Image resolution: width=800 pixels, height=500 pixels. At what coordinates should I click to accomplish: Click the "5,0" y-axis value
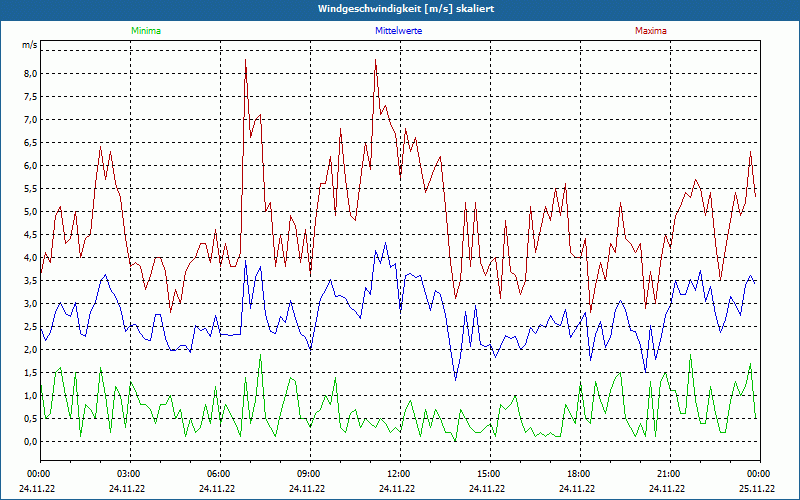click(x=31, y=211)
